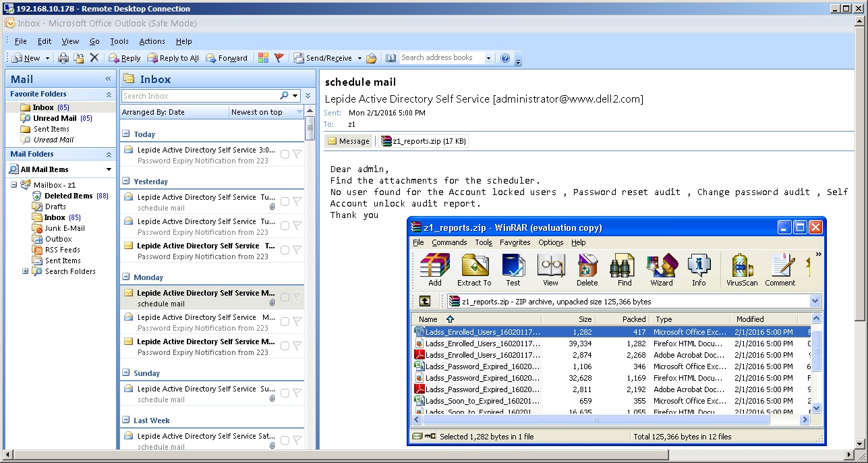
Task: Toggle category box on Today's email
Action: [285, 155]
